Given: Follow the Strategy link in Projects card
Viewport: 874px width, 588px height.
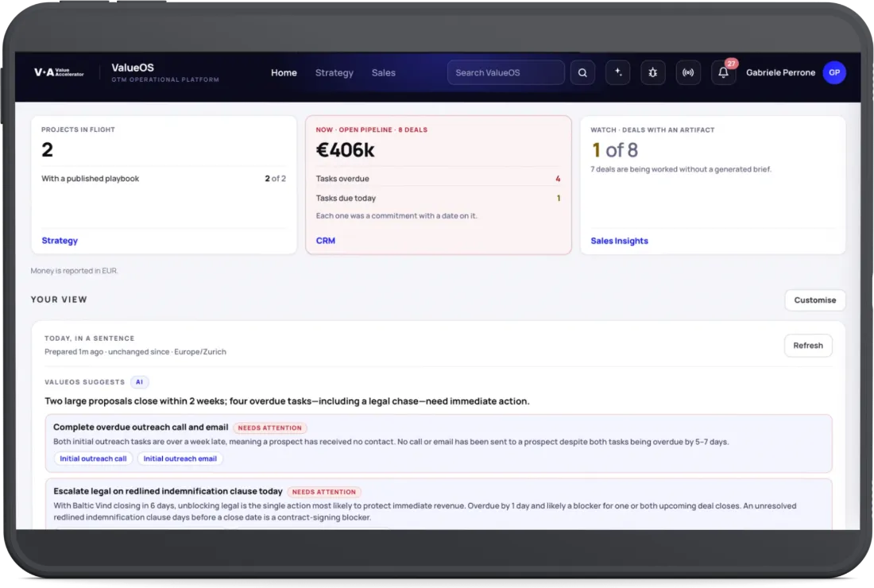Looking at the screenshot, I should click(60, 240).
